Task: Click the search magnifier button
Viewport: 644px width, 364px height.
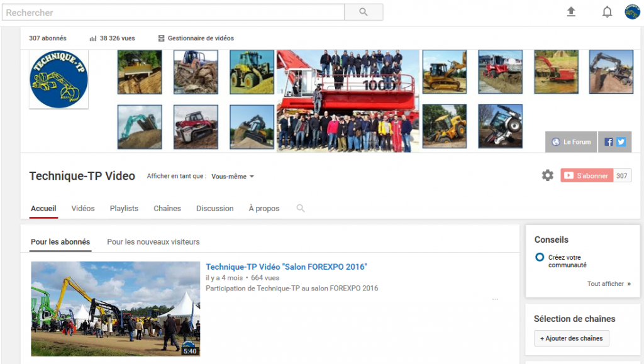Action: coord(364,13)
